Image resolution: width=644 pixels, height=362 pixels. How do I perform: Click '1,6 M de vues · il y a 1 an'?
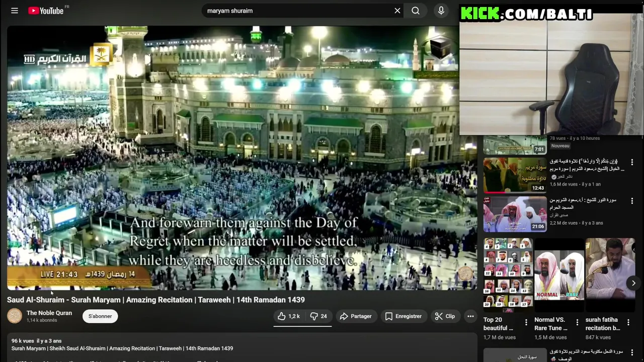point(575,185)
